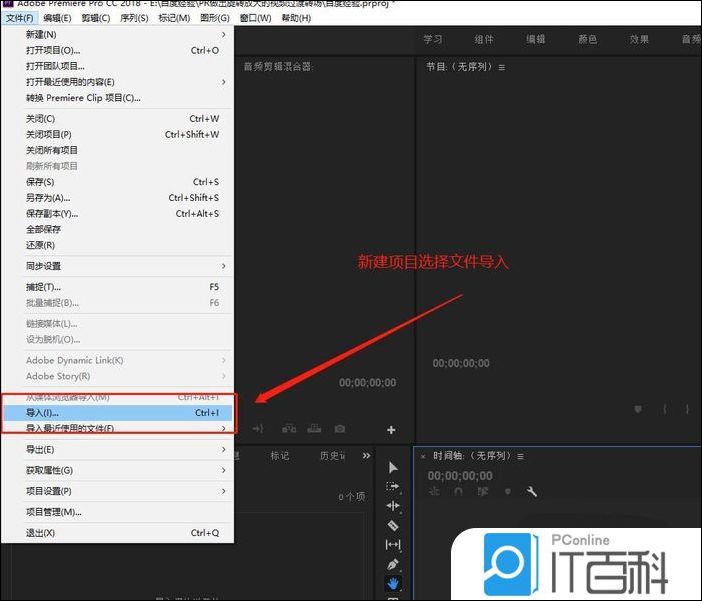Viewport: 702px width, 601px height.
Task: Click the Overwrite button in source monitor
Action: click(314, 429)
